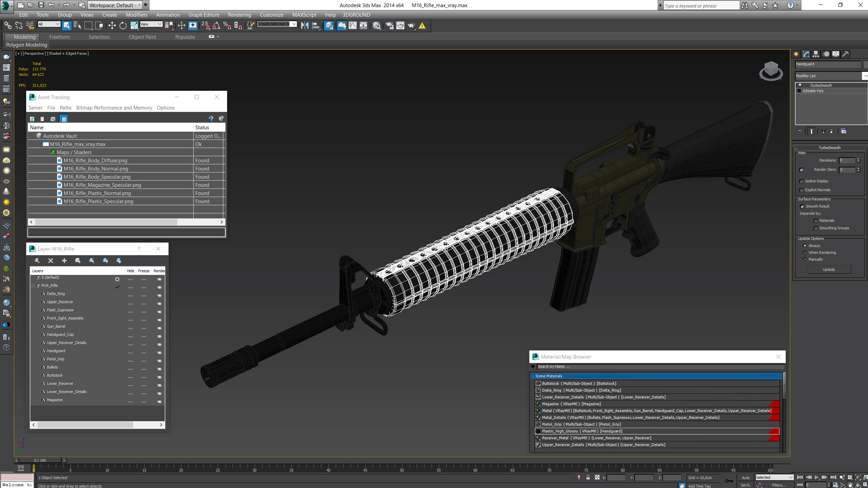
Task: Toggle Angle Snap icon
Action: [x=216, y=26]
